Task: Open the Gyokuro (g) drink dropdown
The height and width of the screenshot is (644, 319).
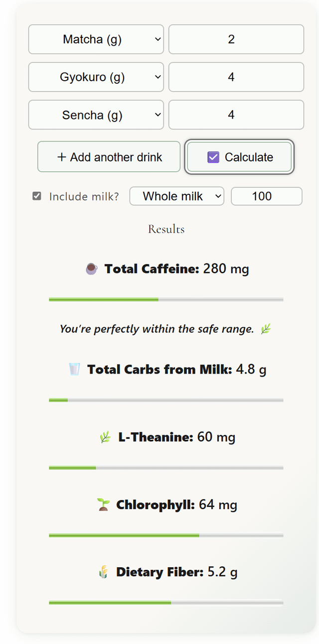Action: point(96,77)
